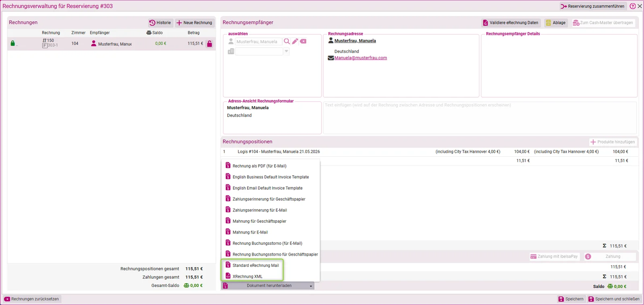Click the company building icon under recipient
The image size is (644, 305).
coord(231,51)
